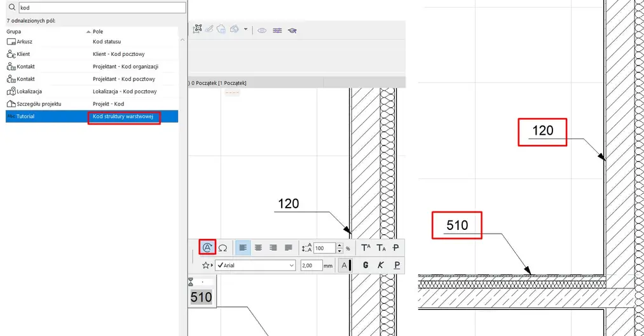Click the search field containing 'kod'
Viewport: 644px width, 336px height.
(102, 8)
